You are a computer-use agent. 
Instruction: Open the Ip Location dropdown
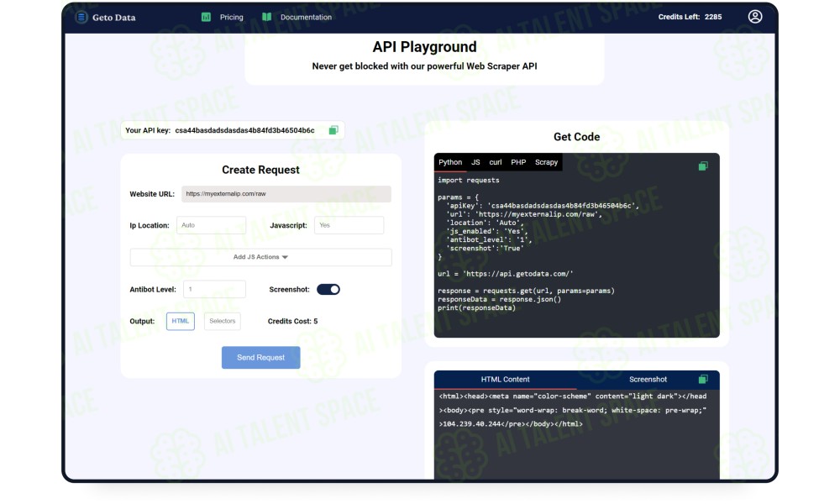pyautogui.click(x=211, y=225)
